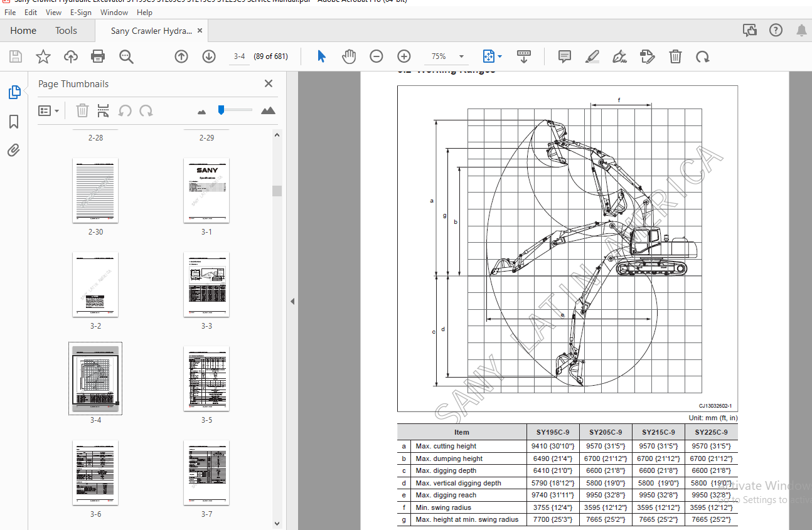Close the Page Thumbnails panel

[x=269, y=83]
